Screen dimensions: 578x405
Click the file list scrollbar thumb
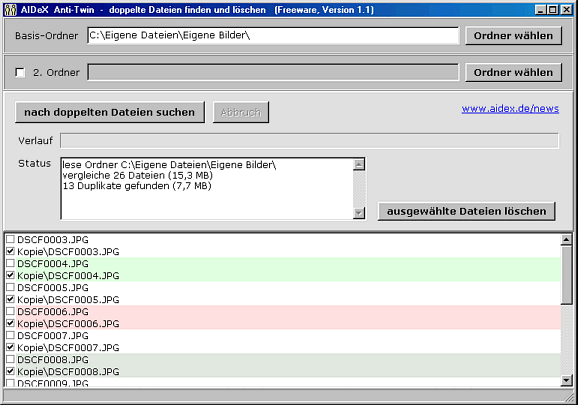[566, 275]
